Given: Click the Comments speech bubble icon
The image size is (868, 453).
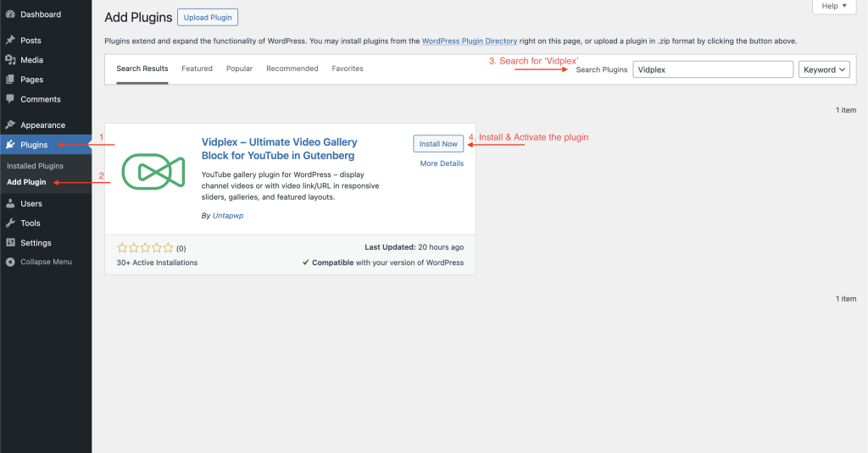Looking at the screenshot, I should coord(10,99).
